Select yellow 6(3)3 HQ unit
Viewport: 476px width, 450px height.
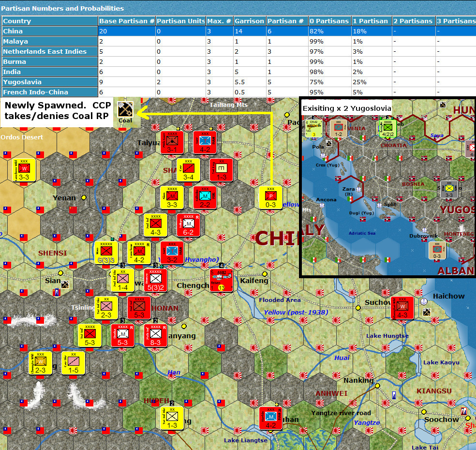(106, 253)
